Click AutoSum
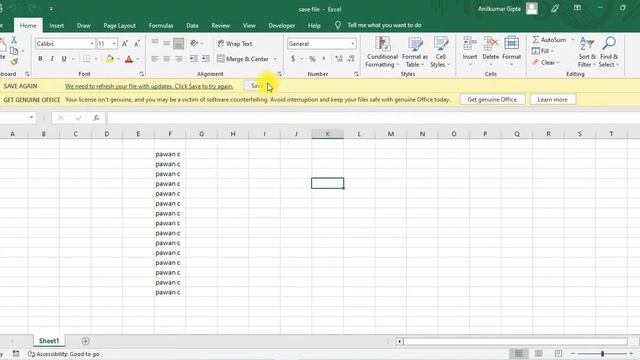 (549, 40)
